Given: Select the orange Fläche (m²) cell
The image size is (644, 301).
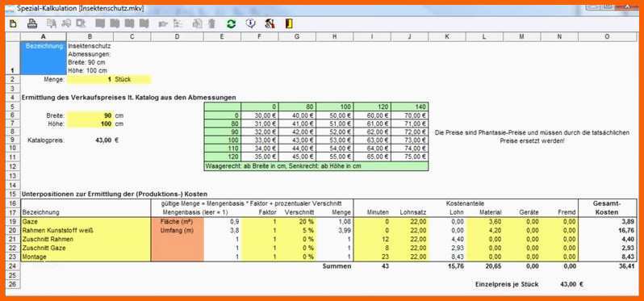Looking at the screenshot, I should (x=177, y=222).
